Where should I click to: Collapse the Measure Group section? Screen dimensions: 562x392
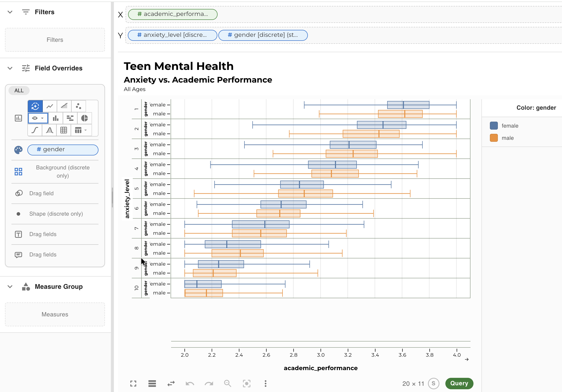click(x=10, y=287)
